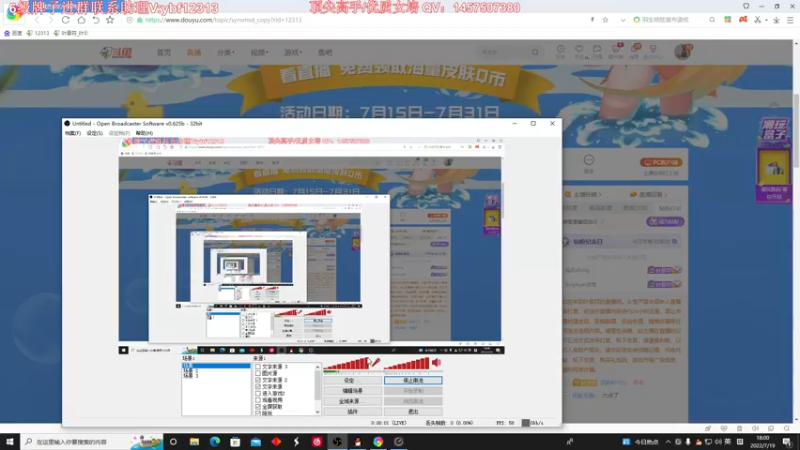This screenshot has width=800, height=450.
Task: Open the Douyu user avatar
Action: coord(682,52)
